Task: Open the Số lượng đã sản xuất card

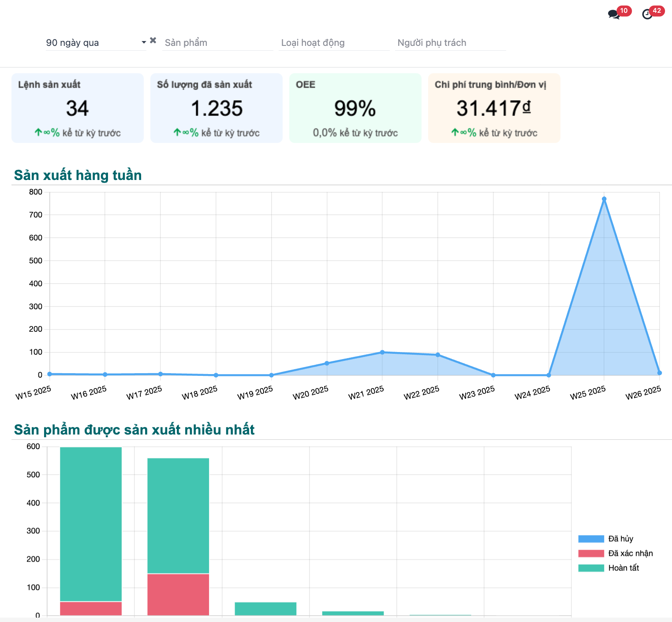Action: pyautogui.click(x=216, y=108)
